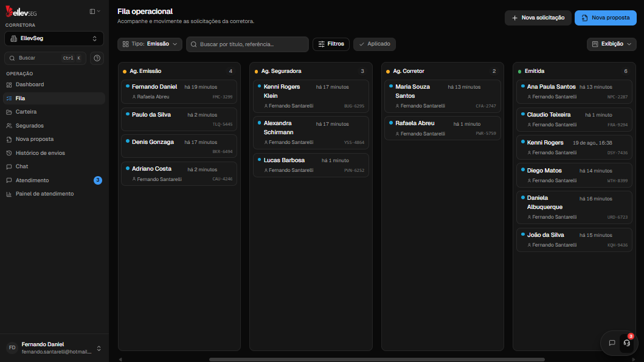
Task: Open the Paulo da Silva card
Action: pyautogui.click(x=179, y=119)
